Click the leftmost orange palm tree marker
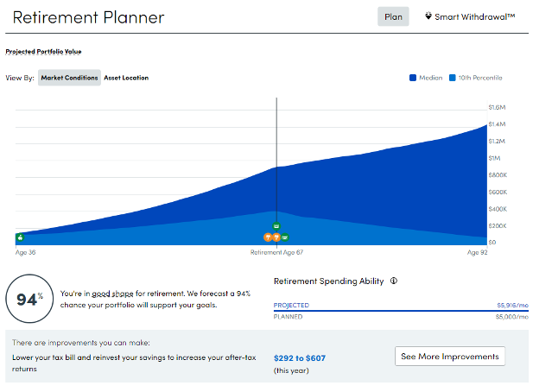This screenshot has height=392, width=539. click(x=268, y=237)
